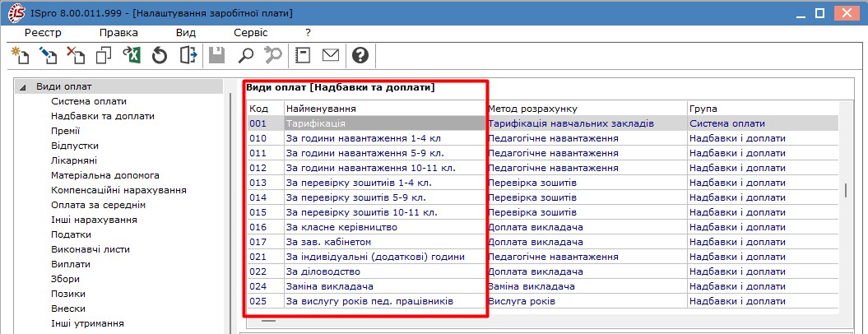Select Оплата за середнім tree item

click(x=99, y=205)
